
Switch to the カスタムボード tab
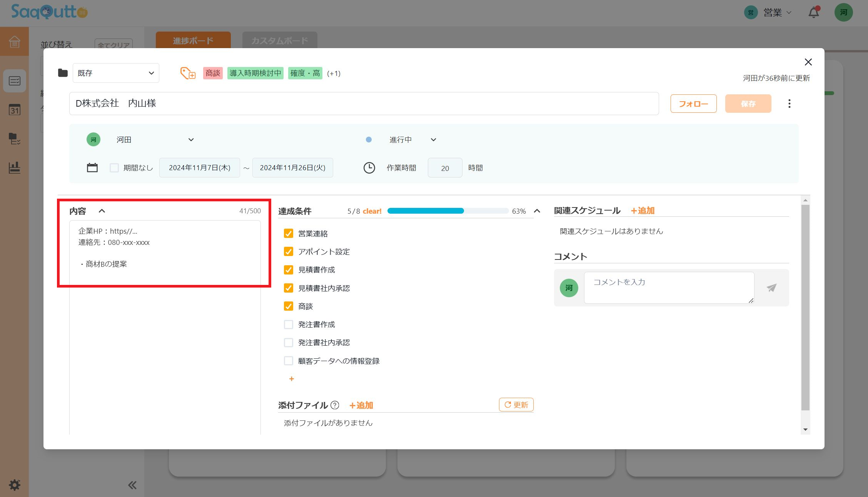point(279,40)
